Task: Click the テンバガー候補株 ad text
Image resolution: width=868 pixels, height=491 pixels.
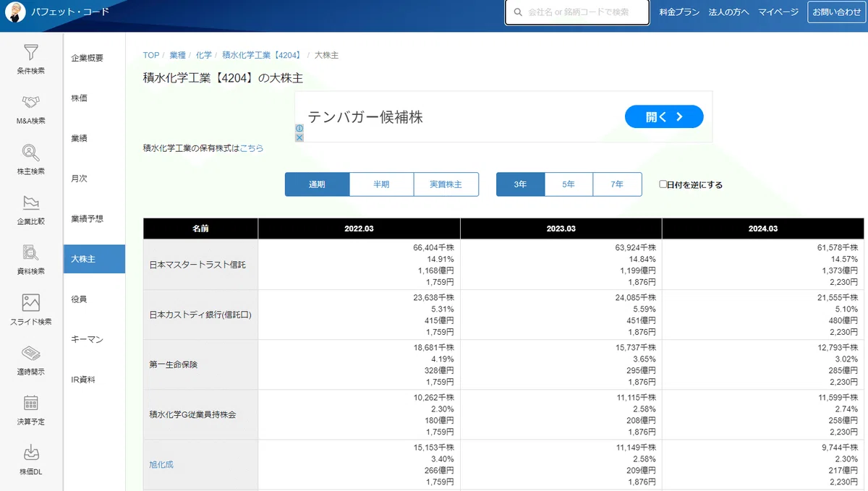Action: (365, 117)
